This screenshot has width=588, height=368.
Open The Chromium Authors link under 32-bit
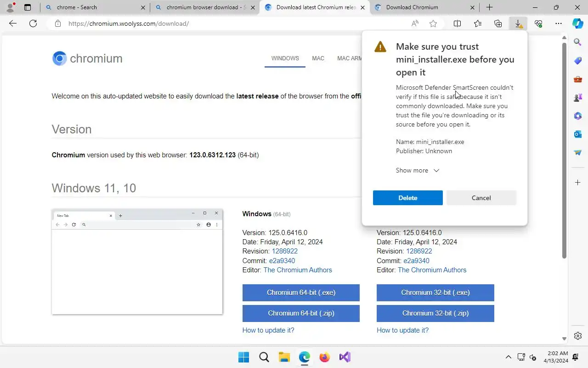click(432, 270)
